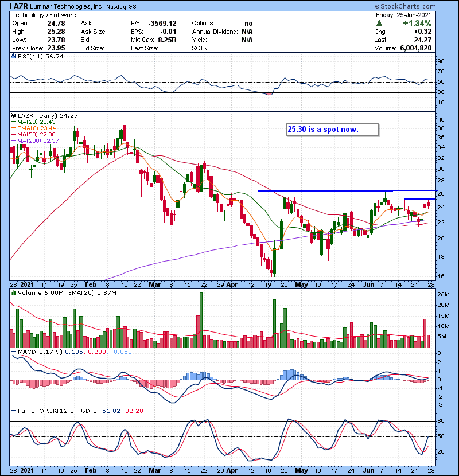Click the green up-triangle change indicator
Viewport: 459px width, 476px height.
[379, 24]
